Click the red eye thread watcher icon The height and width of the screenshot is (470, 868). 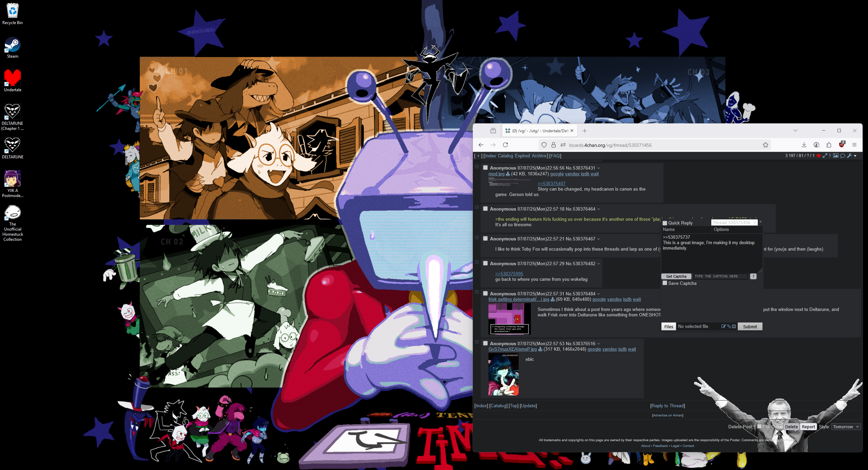pyautogui.click(x=818, y=156)
